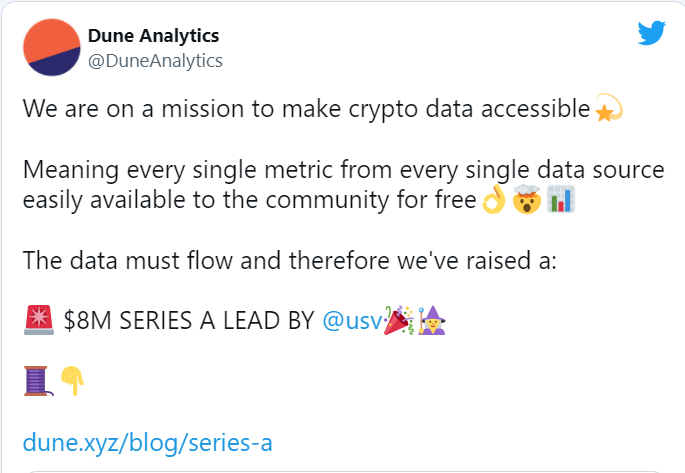685x473 pixels.
Task: Click the 'easily available to the community' line
Action: click(249, 200)
